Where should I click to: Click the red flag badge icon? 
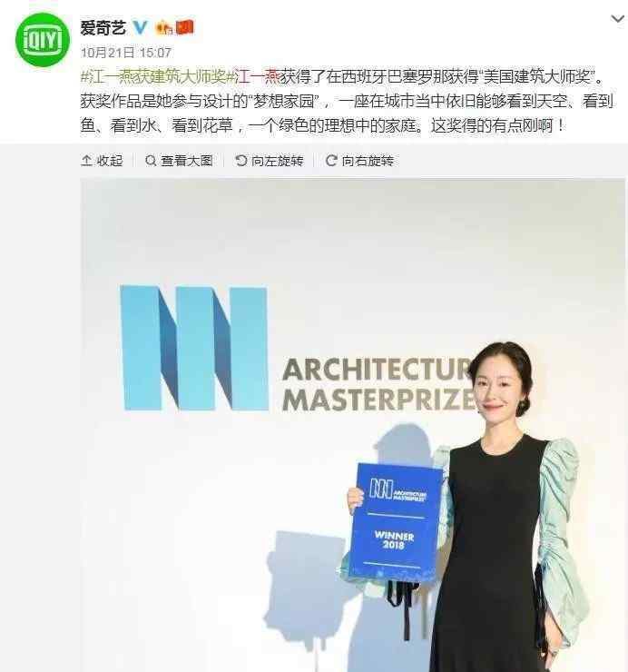[185, 27]
